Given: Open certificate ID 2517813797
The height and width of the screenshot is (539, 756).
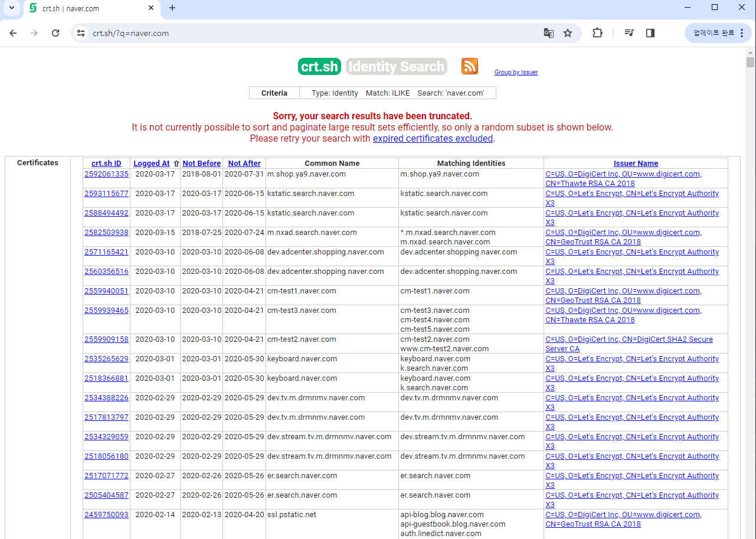Looking at the screenshot, I should 106,417.
